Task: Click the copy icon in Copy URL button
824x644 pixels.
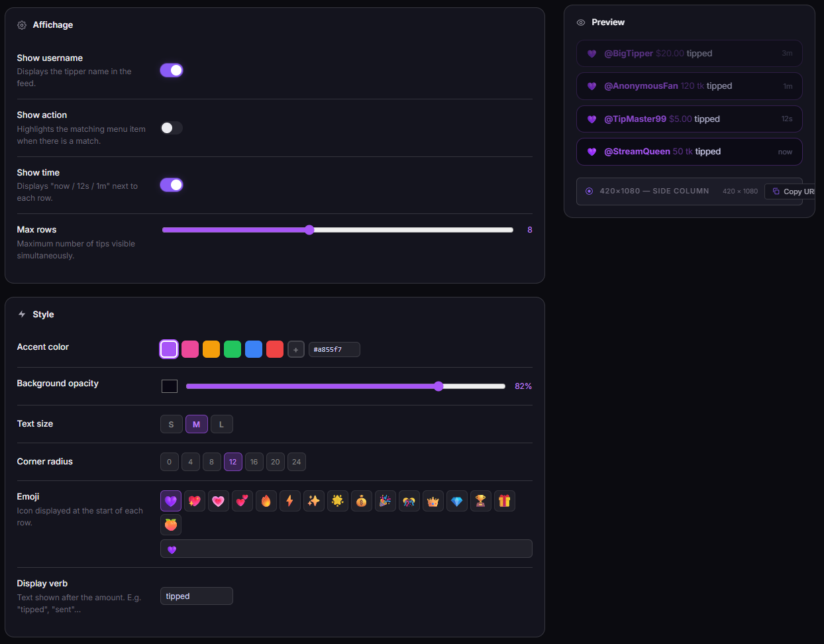Action: (776, 191)
